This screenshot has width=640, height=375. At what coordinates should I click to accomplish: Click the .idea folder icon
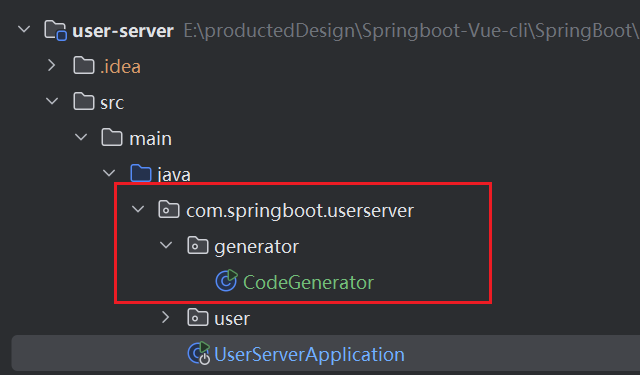84,66
